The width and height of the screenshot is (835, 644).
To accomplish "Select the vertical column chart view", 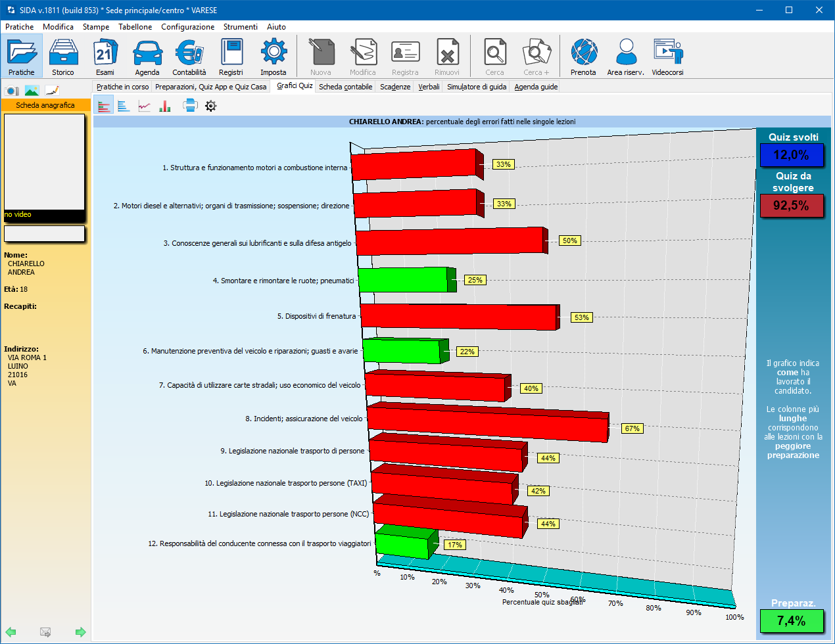I will tap(165, 106).
